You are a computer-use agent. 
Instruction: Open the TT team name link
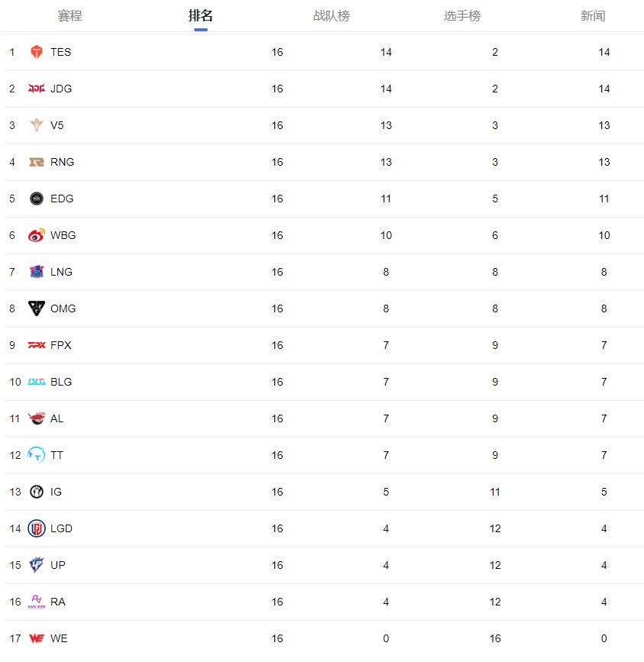[57, 455]
